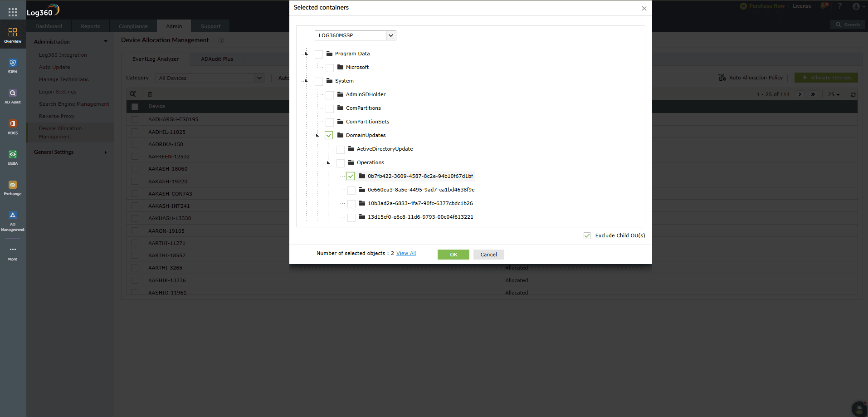Open the UEBA sidebar icon
The width and height of the screenshot is (868, 417).
[13, 157]
